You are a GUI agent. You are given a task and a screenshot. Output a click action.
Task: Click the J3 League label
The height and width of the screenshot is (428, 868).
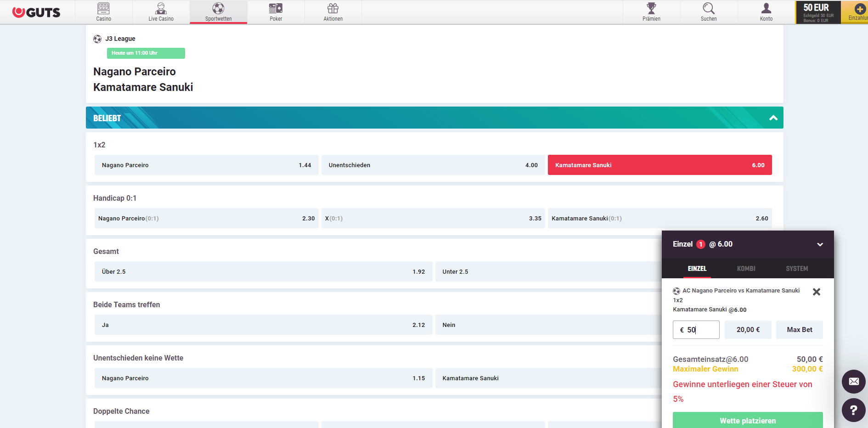click(120, 39)
